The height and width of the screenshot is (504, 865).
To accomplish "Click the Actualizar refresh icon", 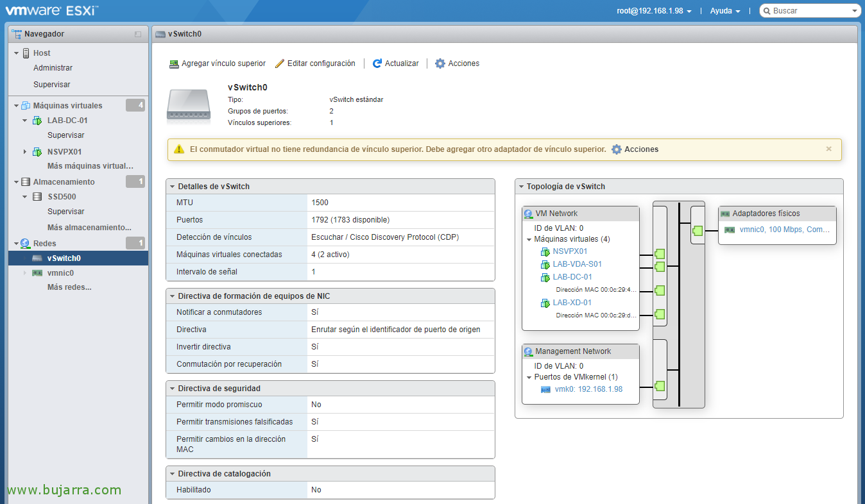I will 377,63.
